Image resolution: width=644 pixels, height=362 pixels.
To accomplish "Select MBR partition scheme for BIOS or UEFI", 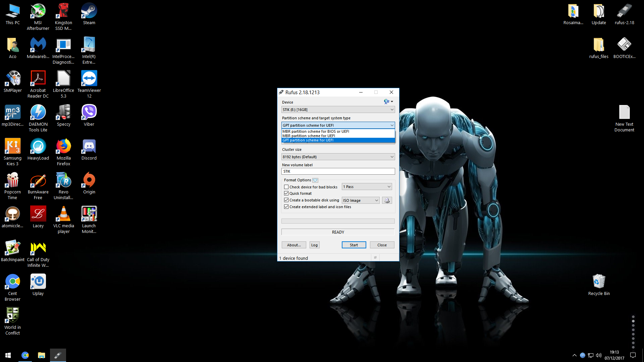I will (316, 131).
